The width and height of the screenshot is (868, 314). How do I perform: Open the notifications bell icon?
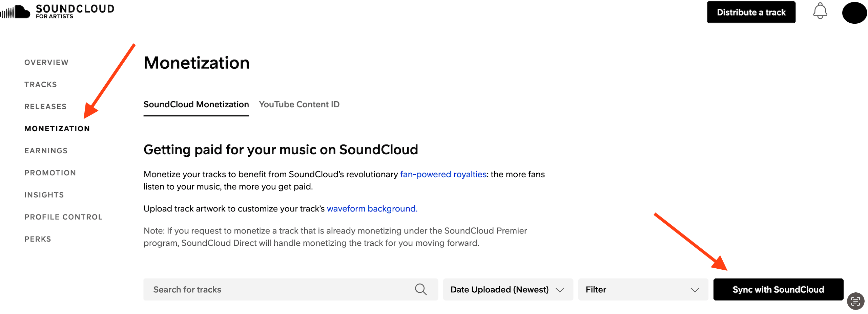820,12
